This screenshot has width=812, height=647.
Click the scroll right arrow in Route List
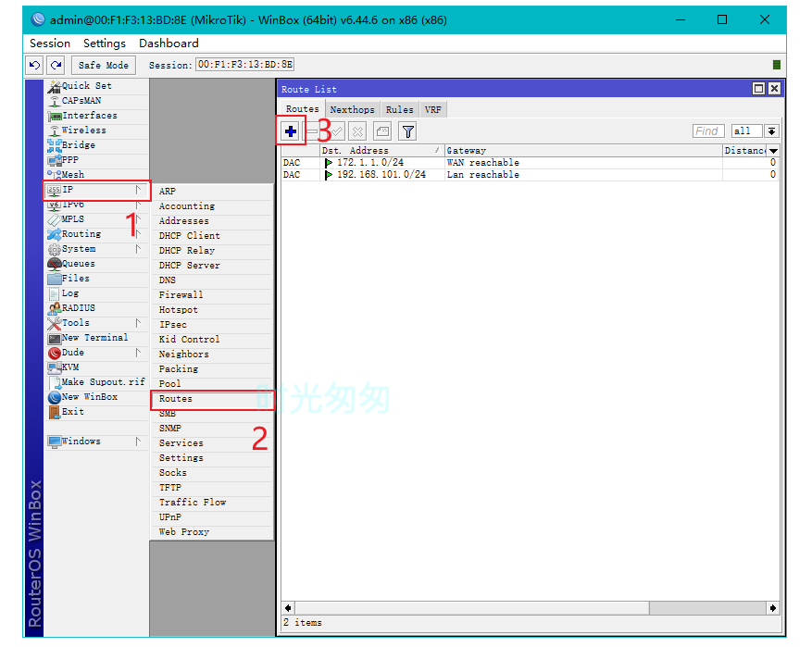(x=772, y=608)
